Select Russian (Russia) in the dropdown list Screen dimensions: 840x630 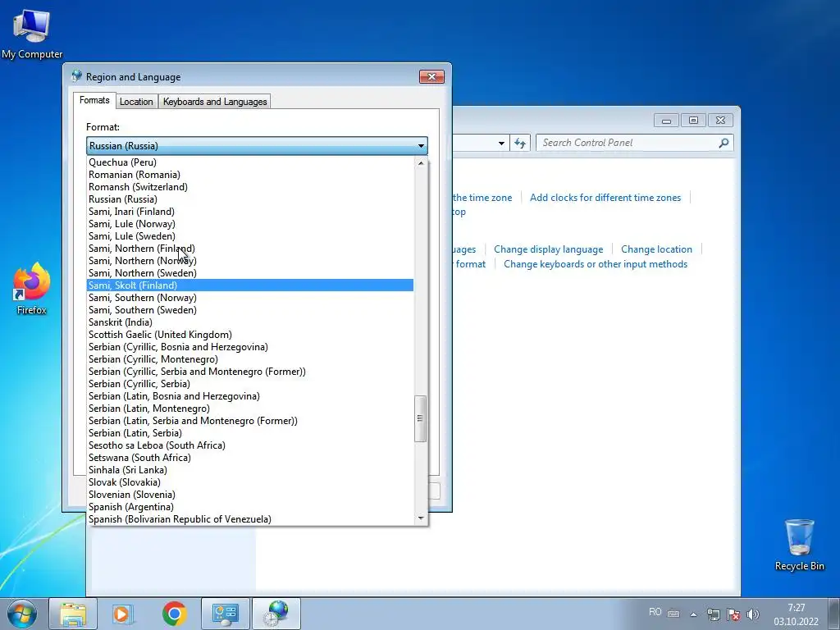point(250,199)
